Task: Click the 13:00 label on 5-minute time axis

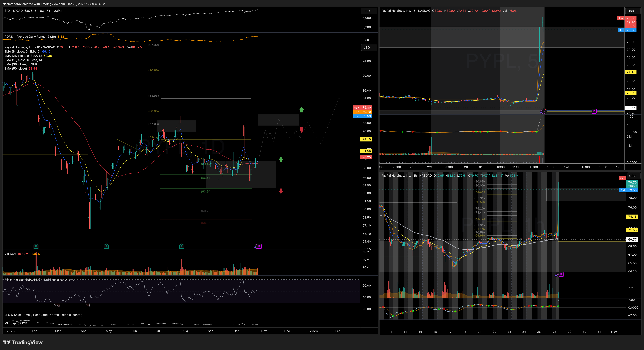Action: (551, 167)
